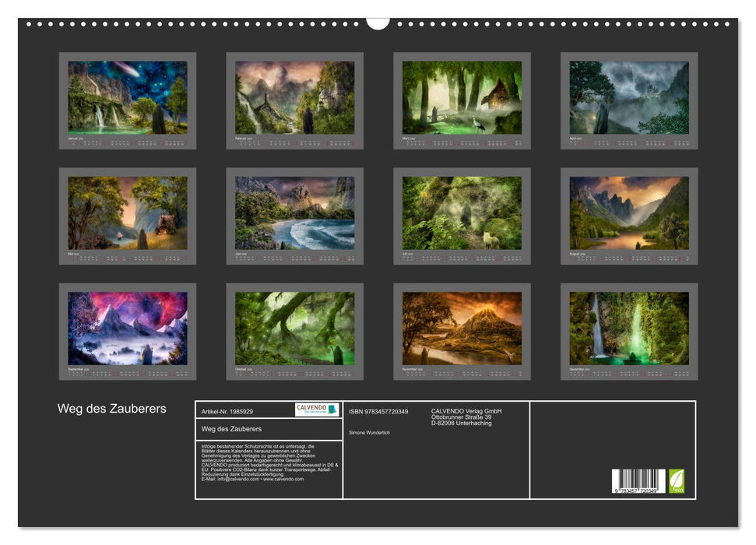Select the Juni ocean waves thumbnail
Screen dimensions: 756x545
tap(294, 213)
